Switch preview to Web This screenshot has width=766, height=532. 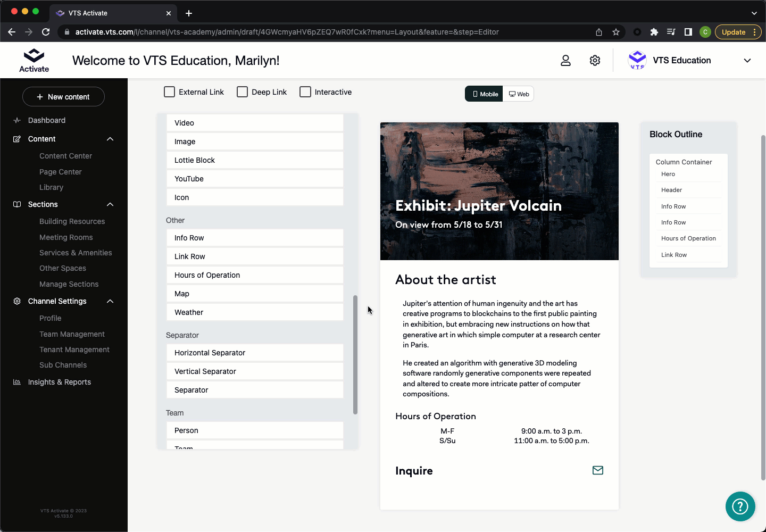(519, 94)
